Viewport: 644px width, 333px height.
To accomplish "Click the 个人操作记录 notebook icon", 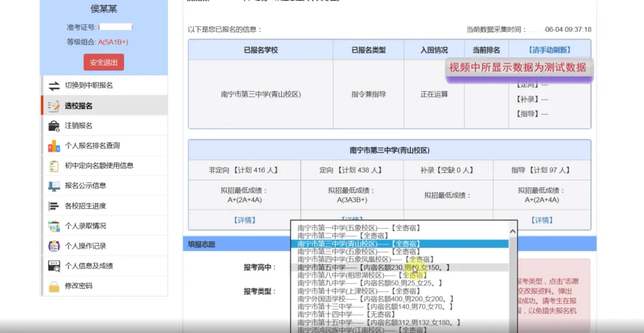I will click(x=54, y=246).
